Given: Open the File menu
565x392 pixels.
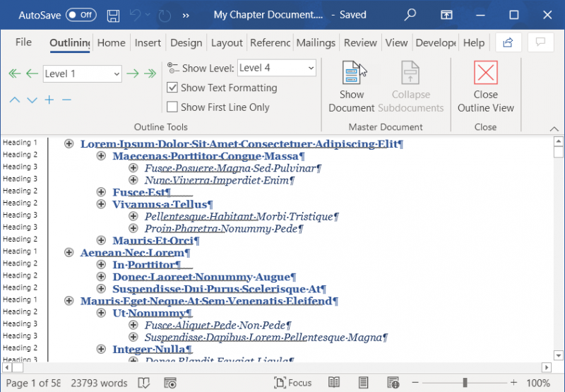Looking at the screenshot, I should [x=23, y=42].
